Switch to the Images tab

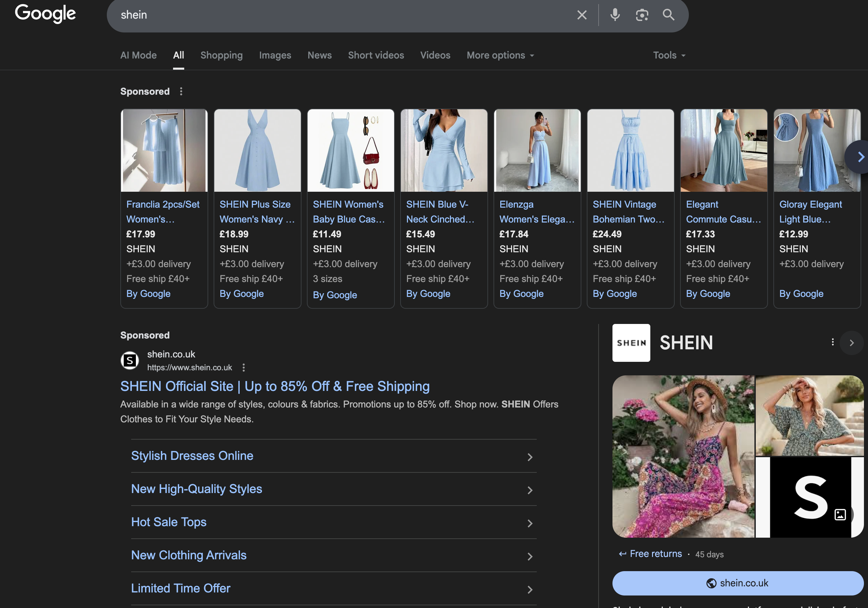[x=275, y=55]
